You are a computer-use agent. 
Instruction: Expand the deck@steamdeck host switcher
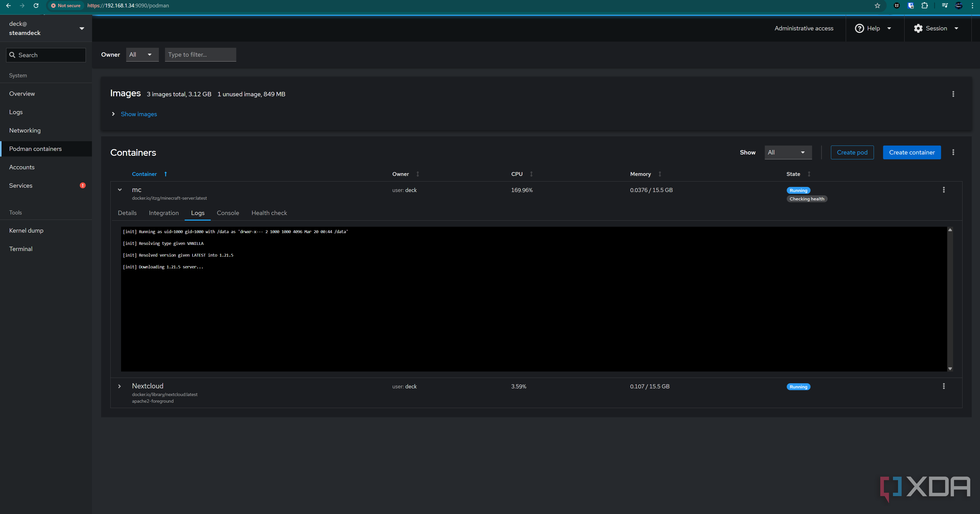[46, 29]
